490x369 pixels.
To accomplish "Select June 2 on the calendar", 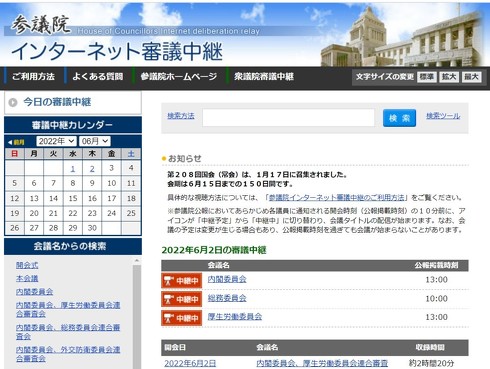I will [92, 169].
